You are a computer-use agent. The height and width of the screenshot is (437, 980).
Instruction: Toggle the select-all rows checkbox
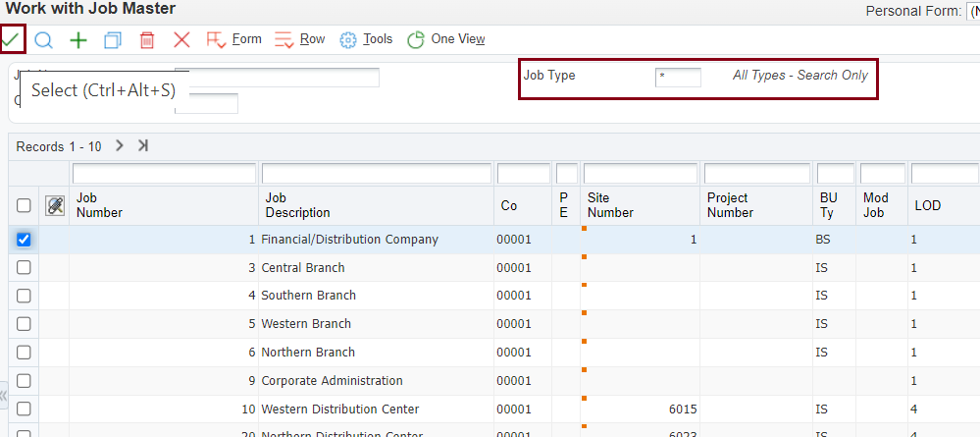pos(24,205)
